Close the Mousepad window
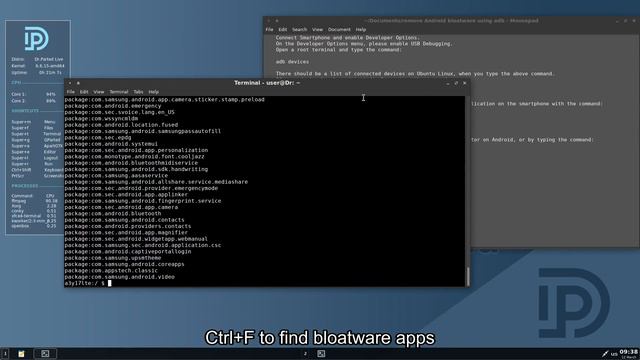640x360 pixels. click(x=634, y=20)
